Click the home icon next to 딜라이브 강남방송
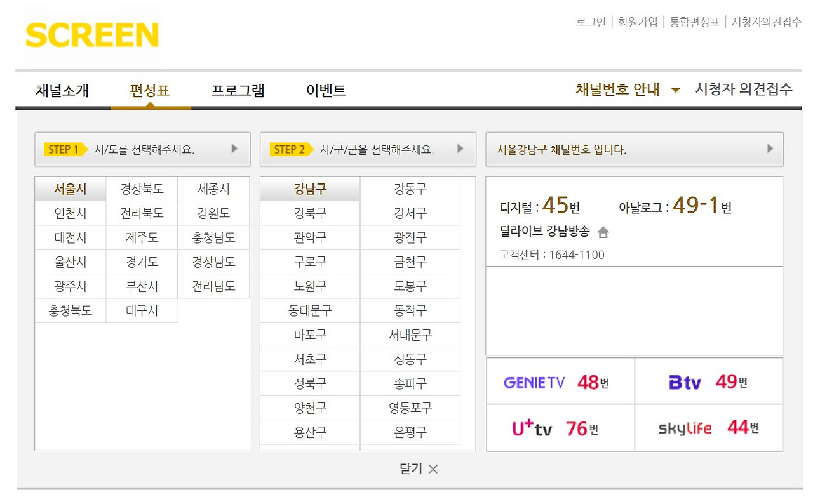The image size is (813, 504). pos(603,232)
